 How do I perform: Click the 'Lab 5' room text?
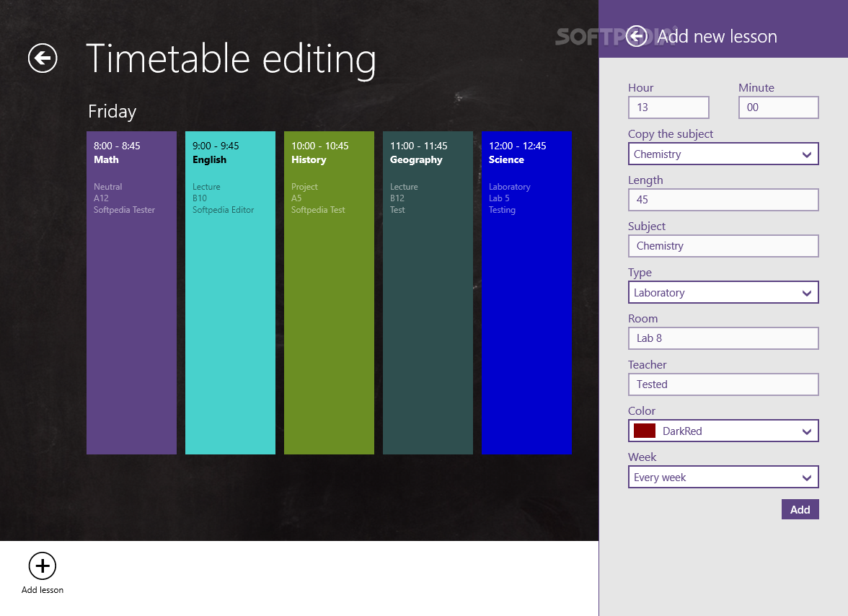coord(499,198)
